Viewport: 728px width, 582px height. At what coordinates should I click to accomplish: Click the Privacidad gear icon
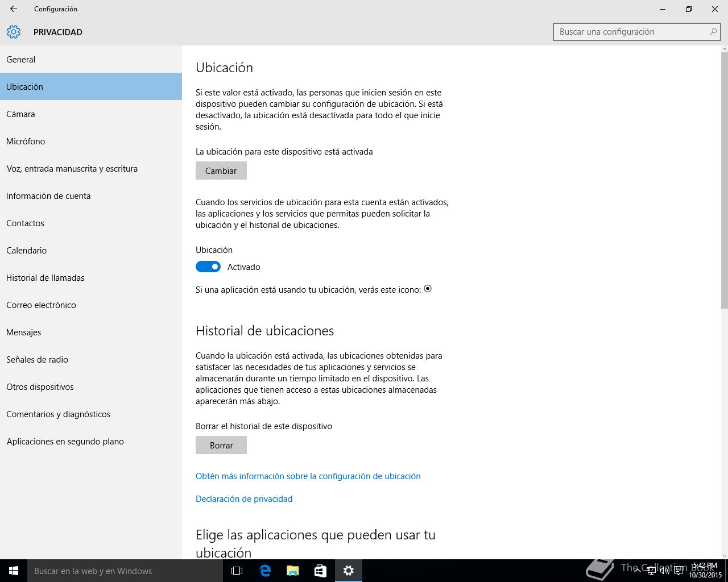[14, 32]
